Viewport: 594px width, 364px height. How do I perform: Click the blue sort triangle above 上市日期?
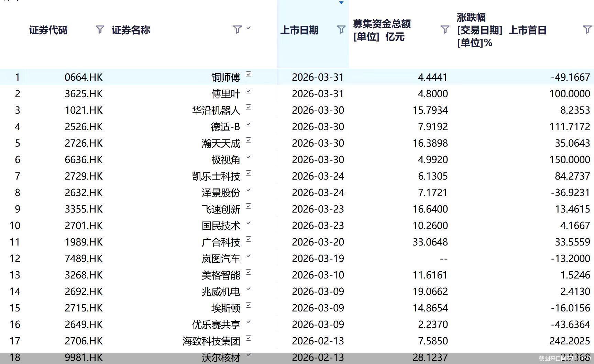341,3
